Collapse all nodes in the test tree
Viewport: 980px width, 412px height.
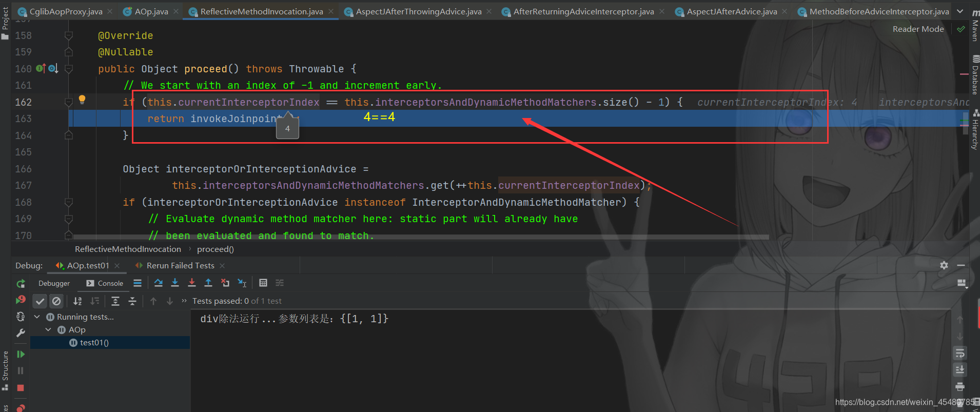(132, 301)
